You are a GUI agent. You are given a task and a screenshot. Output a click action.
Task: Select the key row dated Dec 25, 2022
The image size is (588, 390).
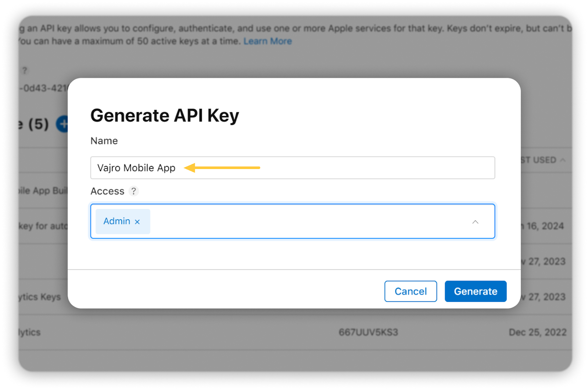click(x=537, y=332)
